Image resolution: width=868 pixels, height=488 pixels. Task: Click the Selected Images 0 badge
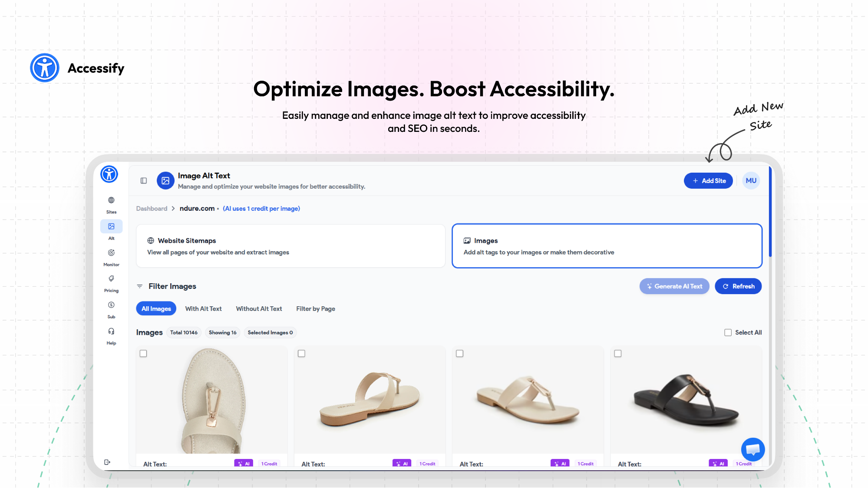pos(270,333)
